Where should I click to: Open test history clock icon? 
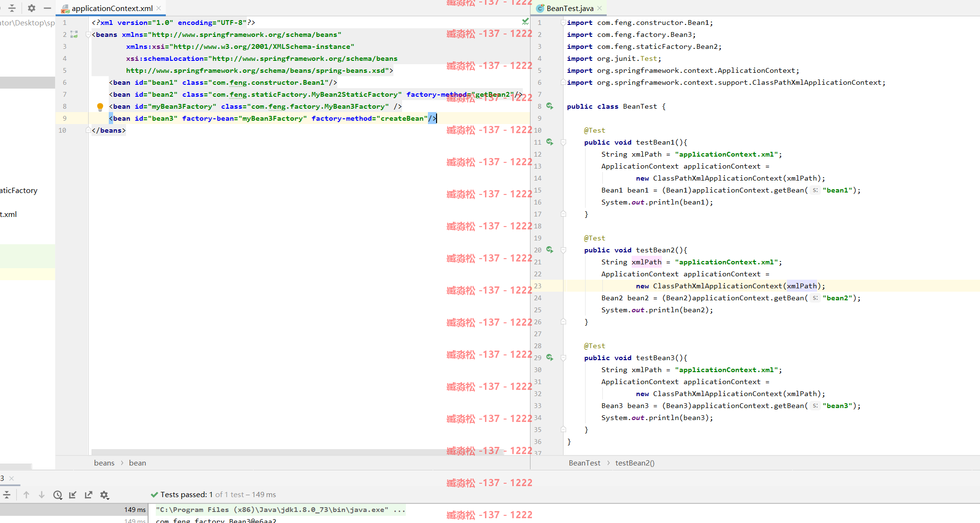tap(58, 495)
